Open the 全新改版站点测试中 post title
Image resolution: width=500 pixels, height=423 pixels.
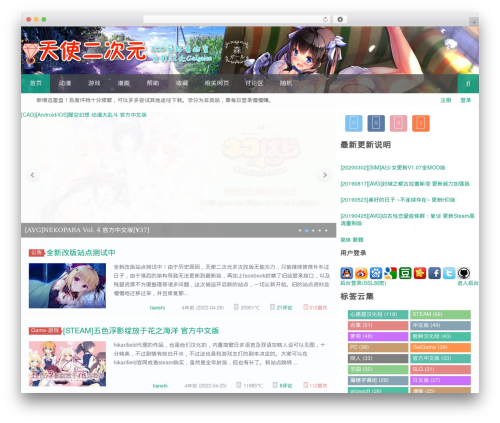tap(81, 253)
